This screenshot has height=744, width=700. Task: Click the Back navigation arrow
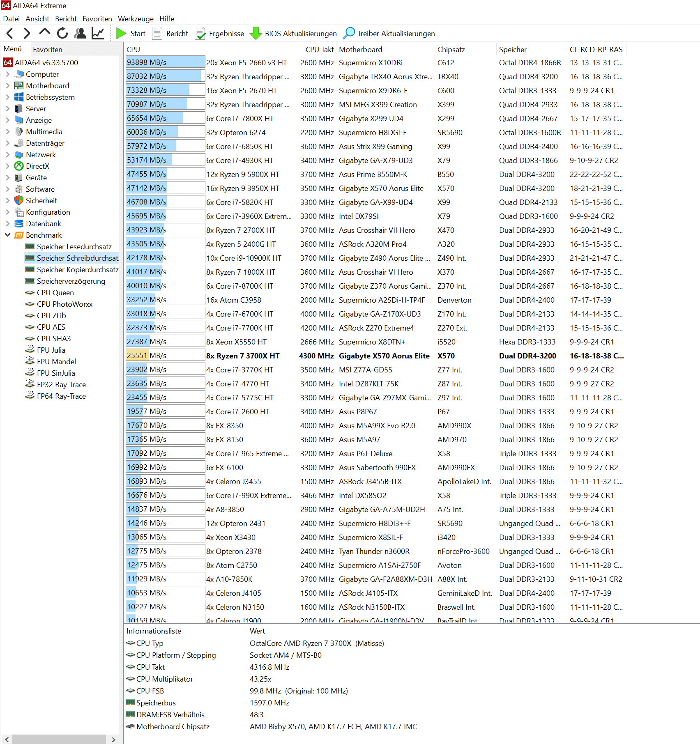pyautogui.click(x=10, y=33)
